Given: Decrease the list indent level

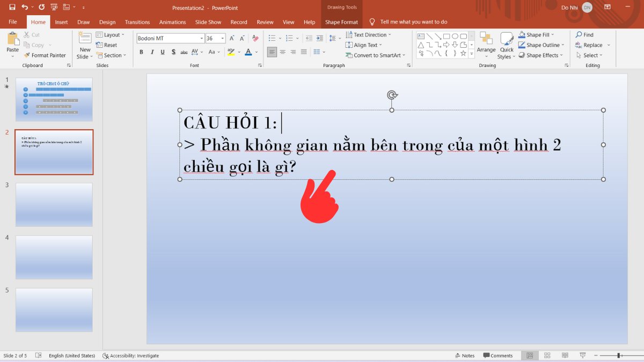Looking at the screenshot, I should (x=309, y=39).
